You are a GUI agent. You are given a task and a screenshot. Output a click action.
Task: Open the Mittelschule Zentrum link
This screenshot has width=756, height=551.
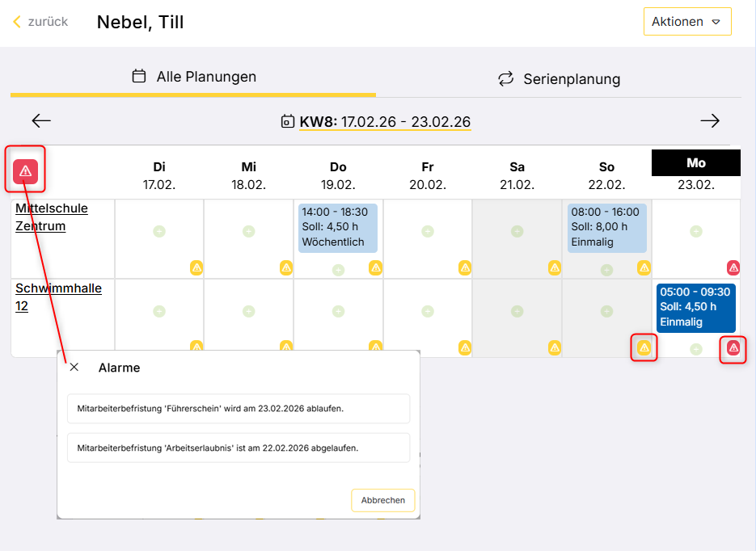52,217
